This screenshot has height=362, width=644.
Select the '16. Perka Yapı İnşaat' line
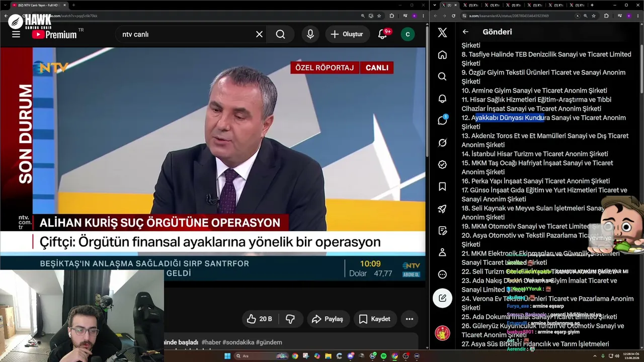point(536,181)
